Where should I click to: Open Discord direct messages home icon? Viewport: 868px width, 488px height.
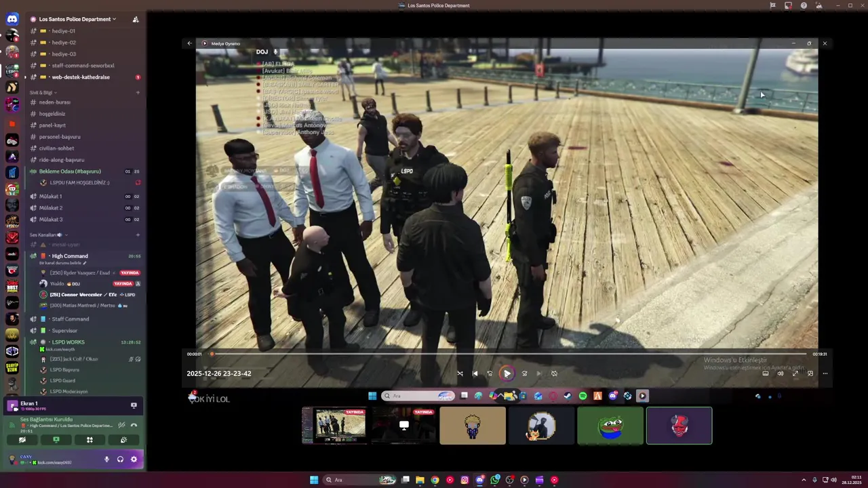(x=12, y=19)
